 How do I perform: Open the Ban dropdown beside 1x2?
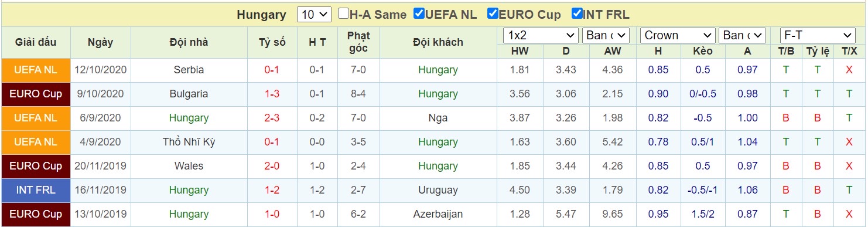pyautogui.click(x=606, y=35)
